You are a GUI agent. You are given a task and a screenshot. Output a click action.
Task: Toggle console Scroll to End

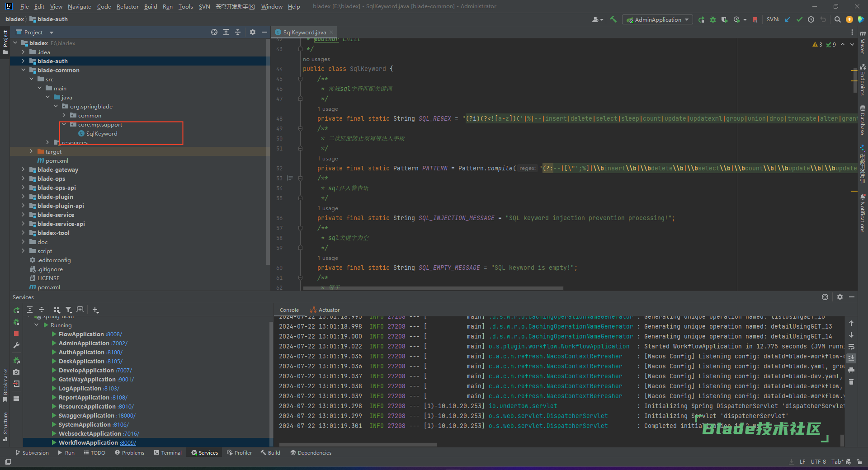[x=851, y=358]
